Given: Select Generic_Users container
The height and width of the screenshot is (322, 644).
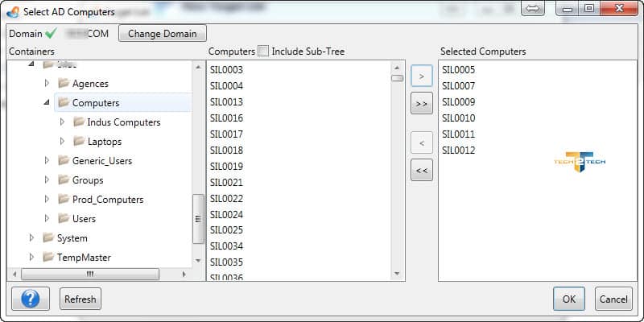Looking at the screenshot, I should (x=101, y=161).
